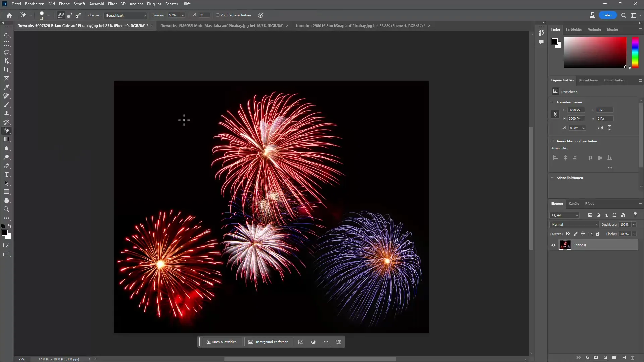Choose sample-once eyedropper option
Viewport: 644px width, 362px height.
coord(69,15)
